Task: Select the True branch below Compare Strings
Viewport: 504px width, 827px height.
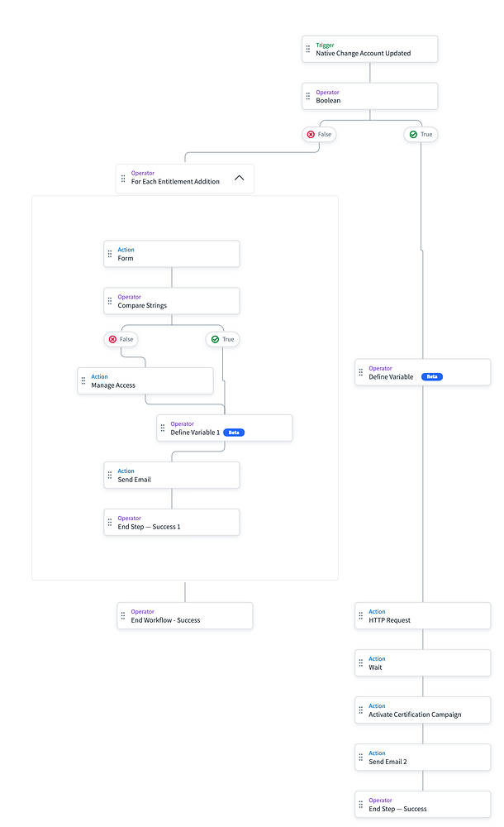Action: [221, 339]
